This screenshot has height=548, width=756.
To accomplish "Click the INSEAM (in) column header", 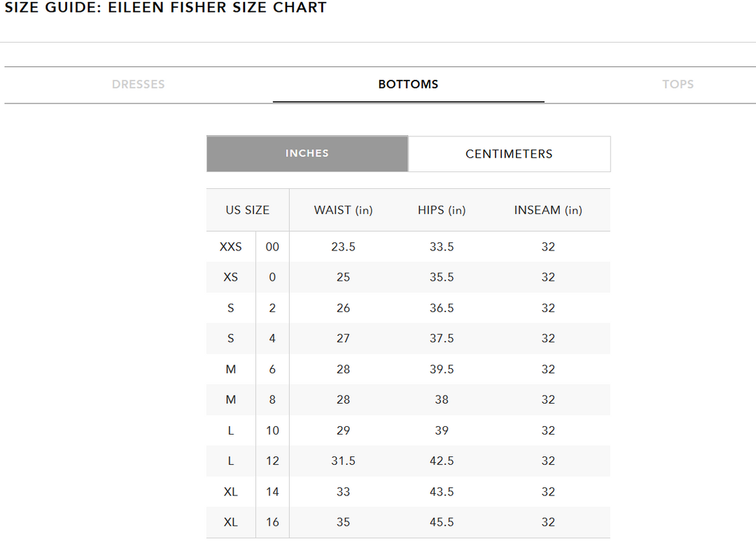I will tap(548, 210).
